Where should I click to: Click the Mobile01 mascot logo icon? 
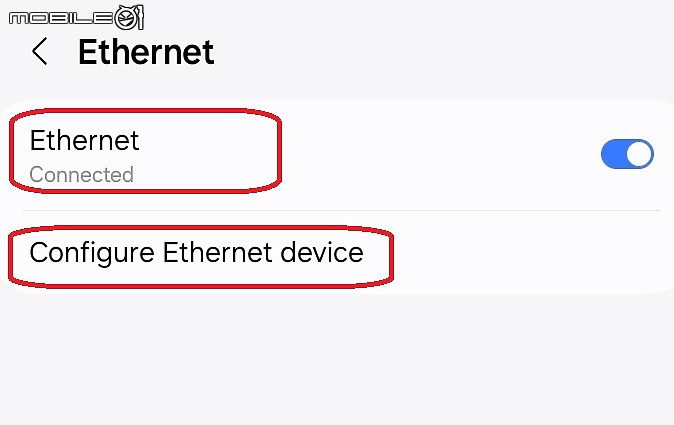[x=129, y=17]
